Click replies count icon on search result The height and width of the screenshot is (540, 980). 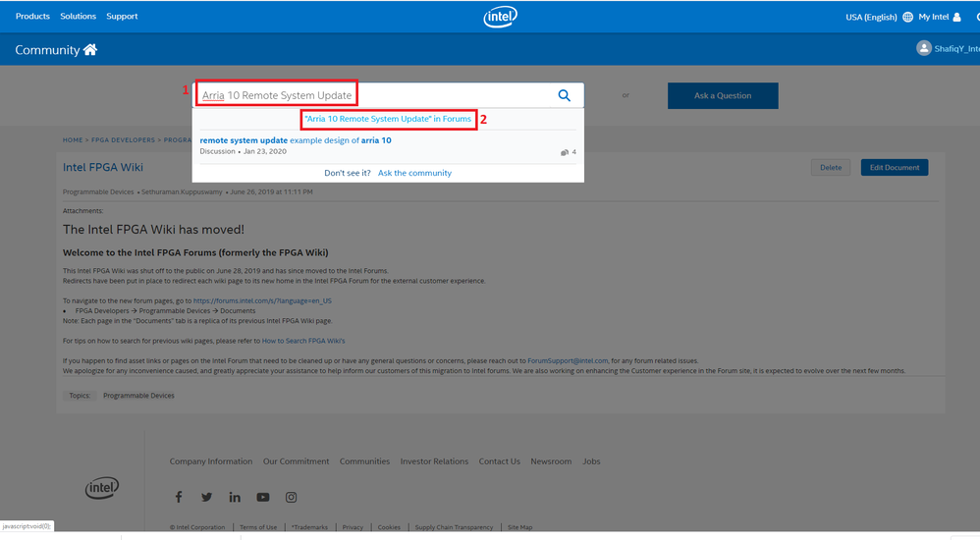tap(565, 152)
